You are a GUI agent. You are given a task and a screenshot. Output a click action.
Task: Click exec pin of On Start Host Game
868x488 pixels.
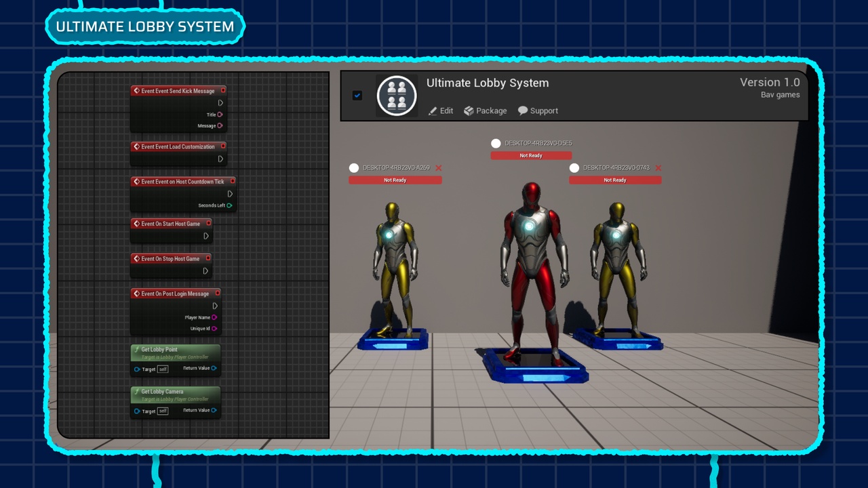pos(206,236)
